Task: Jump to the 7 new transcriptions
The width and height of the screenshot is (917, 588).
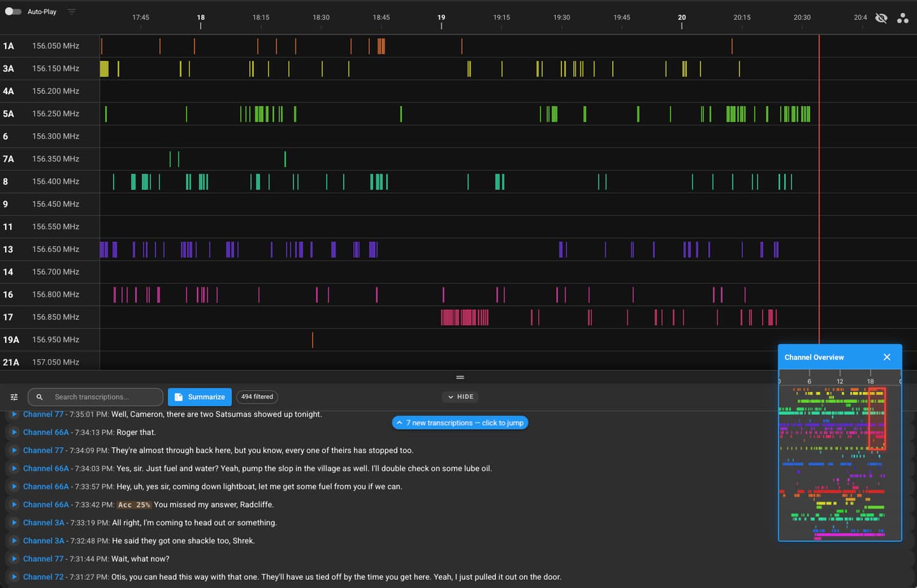Action: 460,423
